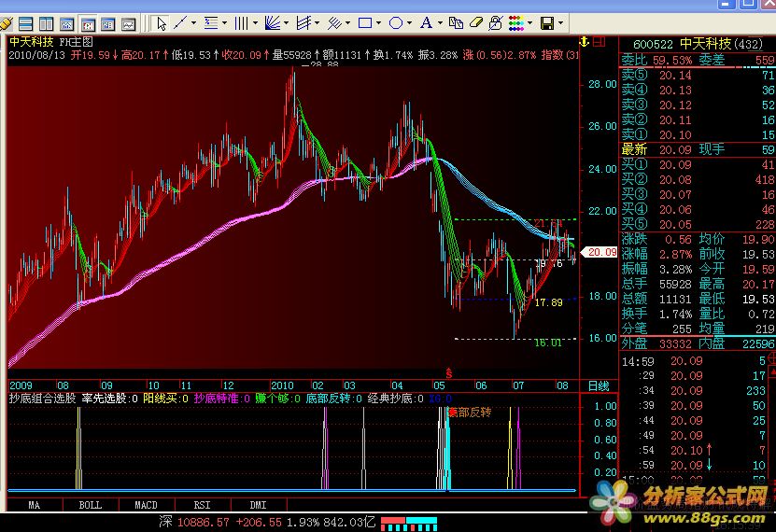Click the floppy disk save icon
776x532 pixels.
click(547, 23)
